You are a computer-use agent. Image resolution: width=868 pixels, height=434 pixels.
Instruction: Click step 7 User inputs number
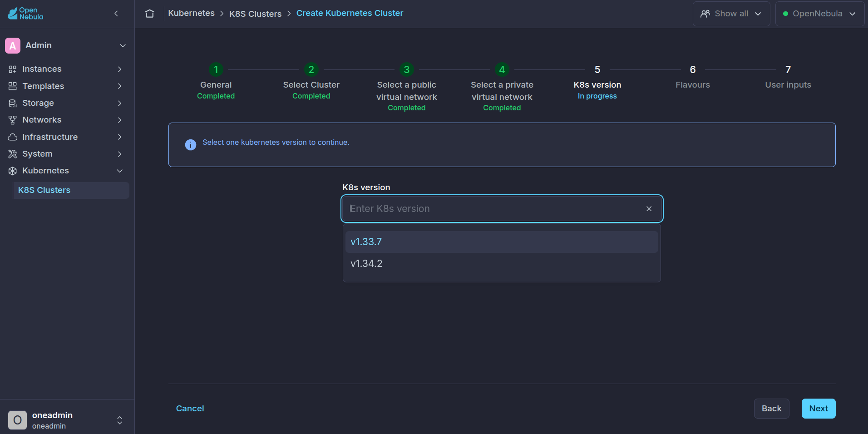(x=788, y=69)
